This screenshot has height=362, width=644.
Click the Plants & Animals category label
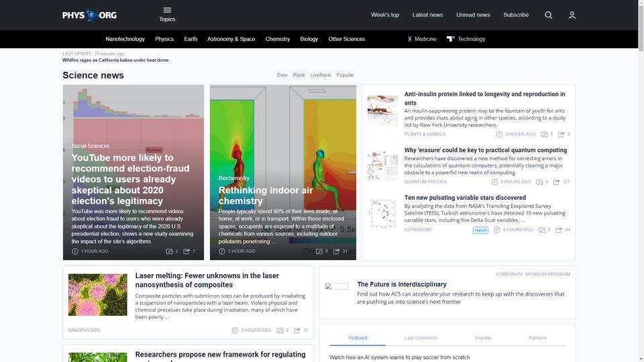point(425,134)
